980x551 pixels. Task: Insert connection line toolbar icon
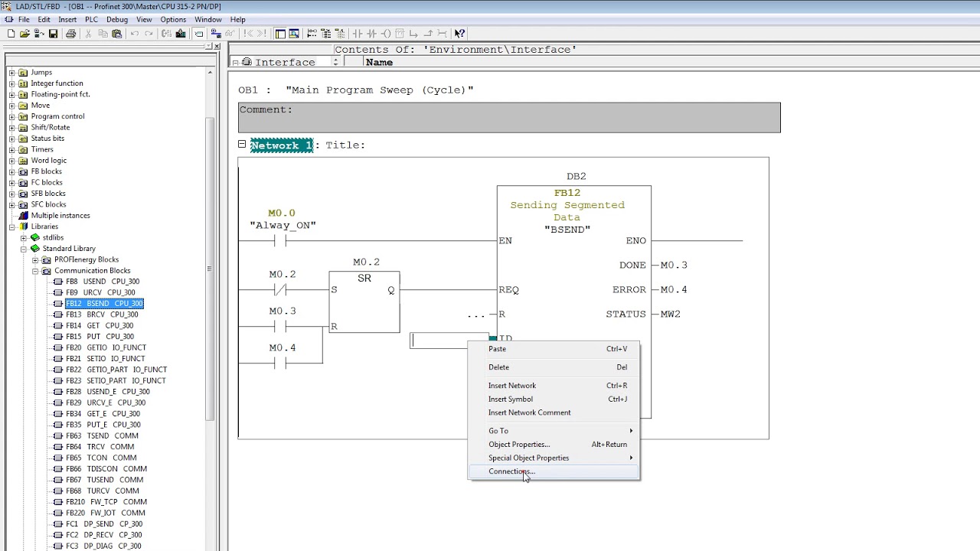pos(442,34)
